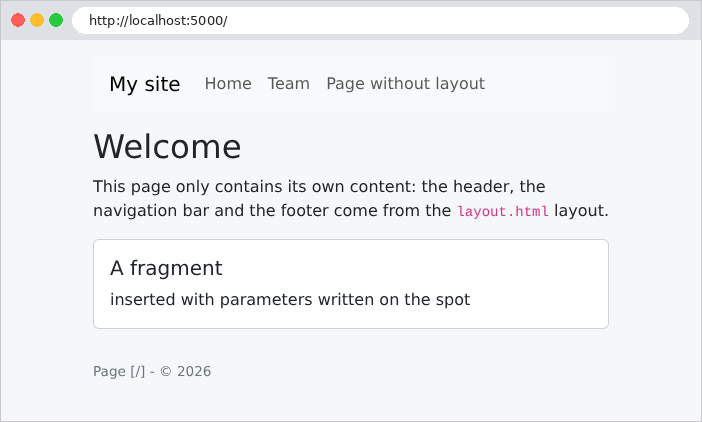Click empty space inside the navigation bar
Viewport: 702px width, 422px height.
[x=546, y=84]
